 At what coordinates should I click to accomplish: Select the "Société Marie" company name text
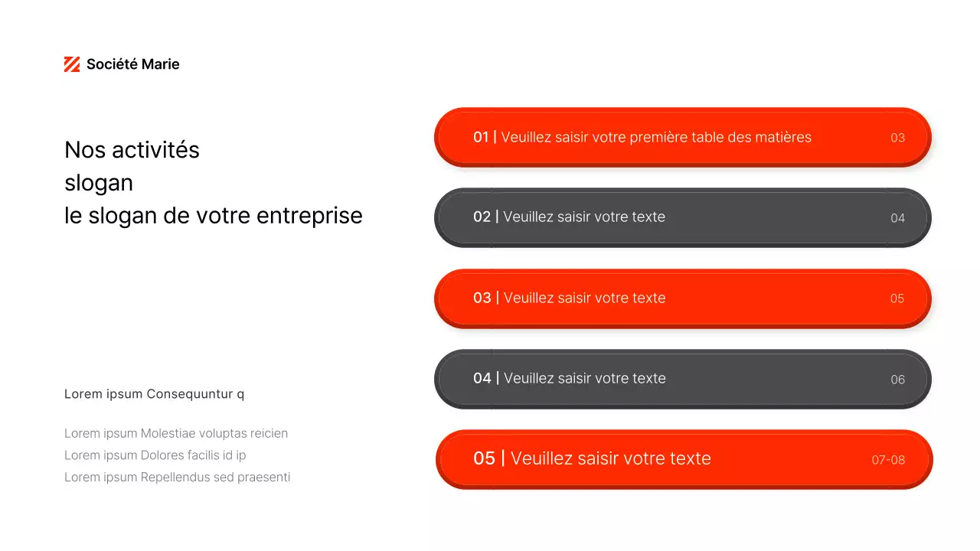132,64
